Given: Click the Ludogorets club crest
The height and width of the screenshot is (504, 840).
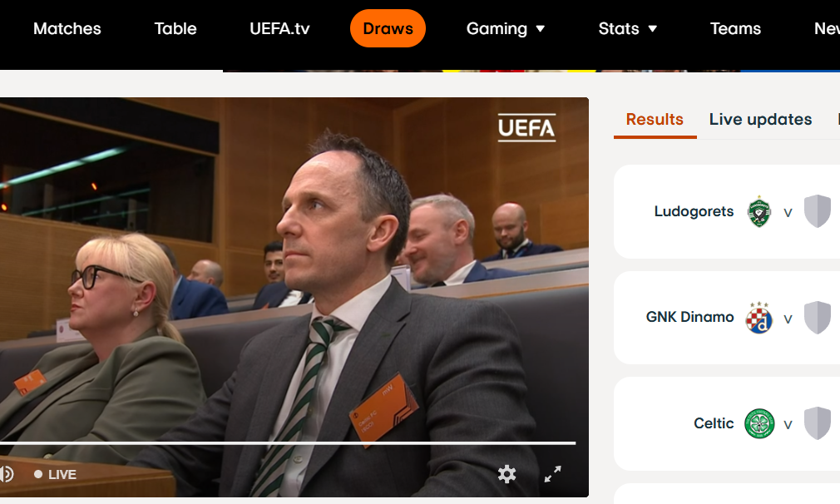Looking at the screenshot, I should pos(759,211).
